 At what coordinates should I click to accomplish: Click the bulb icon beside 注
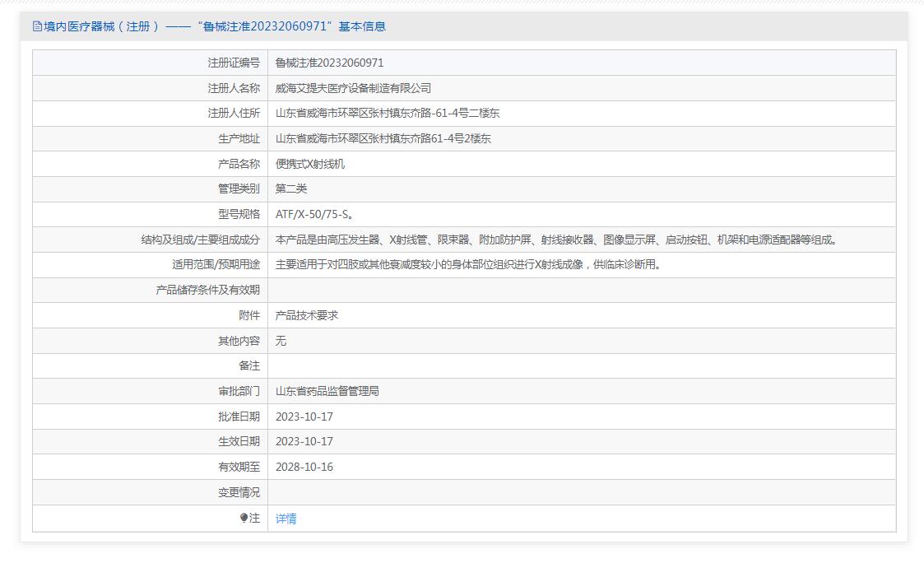tap(244, 519)
